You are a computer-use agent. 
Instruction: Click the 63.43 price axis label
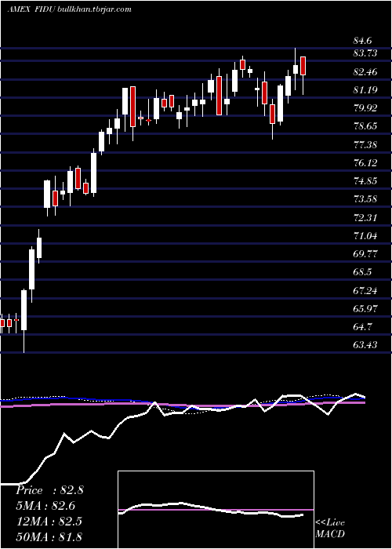click(365, 345)
